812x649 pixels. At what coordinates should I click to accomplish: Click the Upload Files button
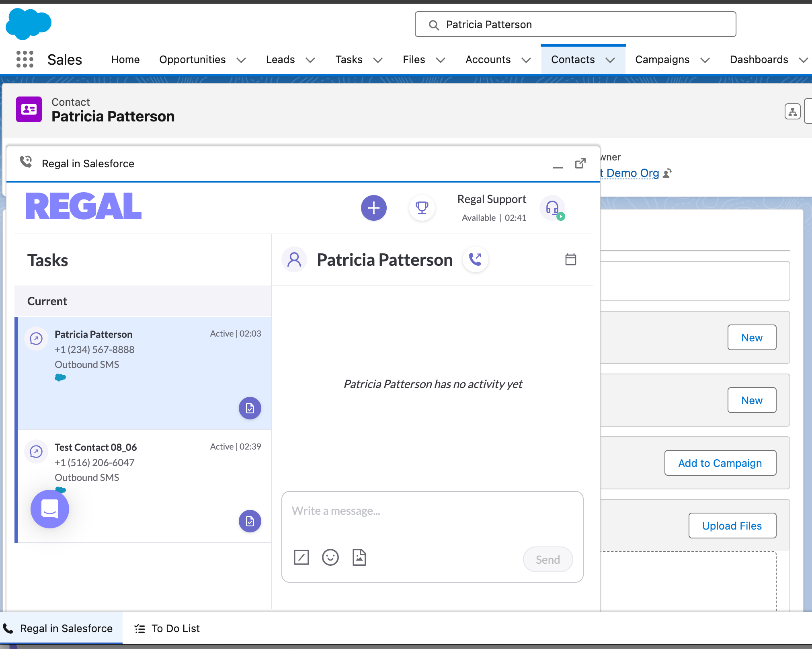tap(732, 526)
